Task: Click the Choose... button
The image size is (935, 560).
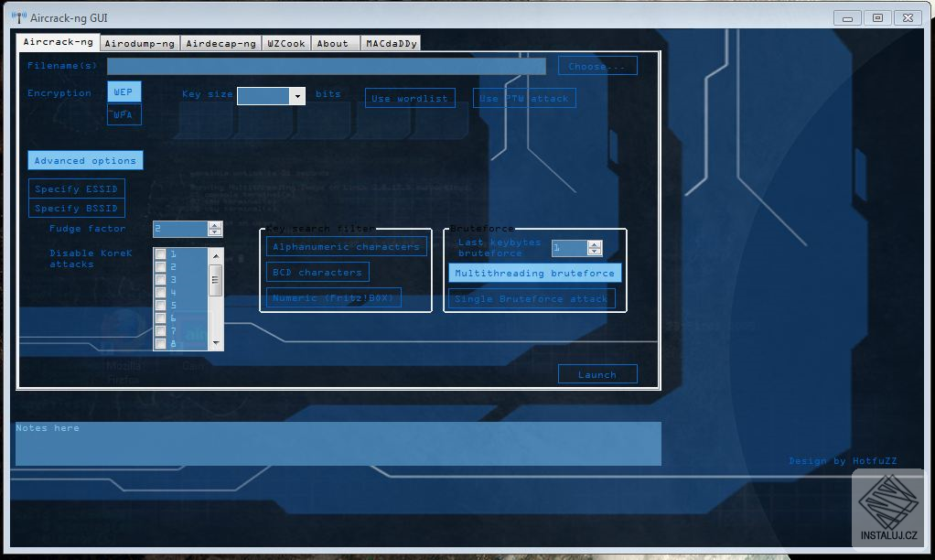Action: (596, 65)
